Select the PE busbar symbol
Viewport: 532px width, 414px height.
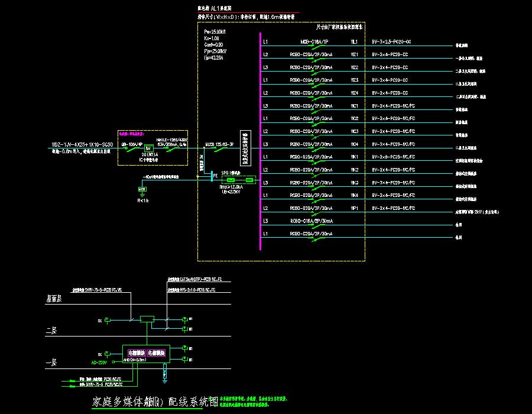pyautogui.click(x=211, y=176)
